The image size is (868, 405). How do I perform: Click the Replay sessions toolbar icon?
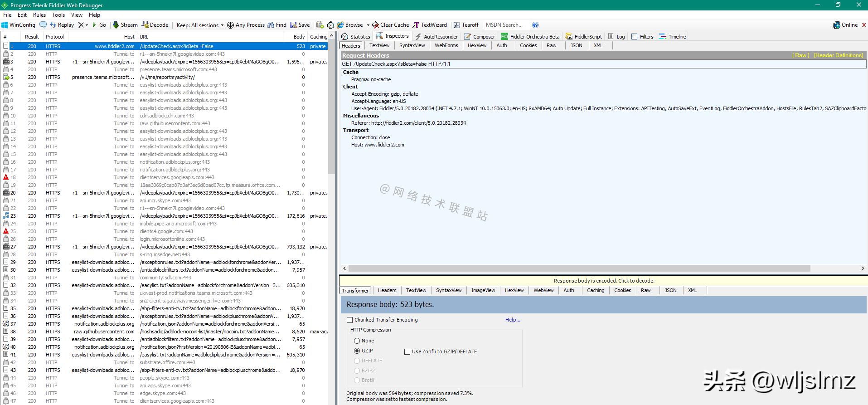[62, 25]
